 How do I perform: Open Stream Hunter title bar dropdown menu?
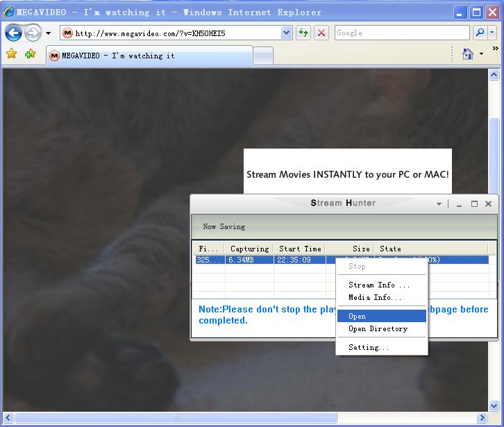(439, 204)
